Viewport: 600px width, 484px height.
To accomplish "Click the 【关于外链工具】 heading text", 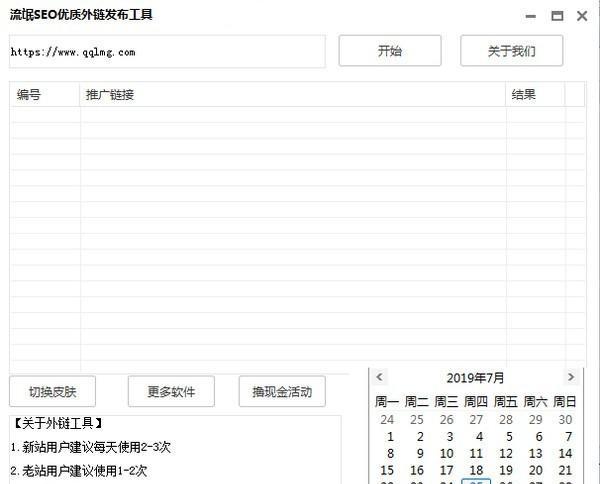I will [57, 423].
